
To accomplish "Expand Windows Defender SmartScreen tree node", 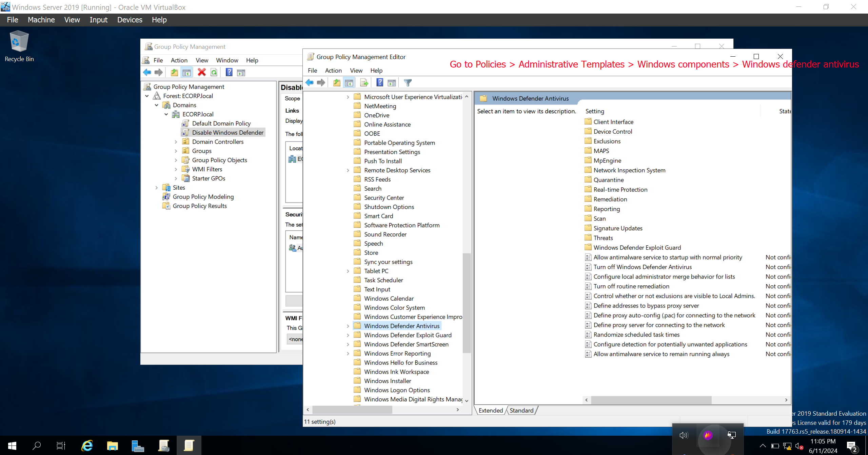I will [348, 344].
